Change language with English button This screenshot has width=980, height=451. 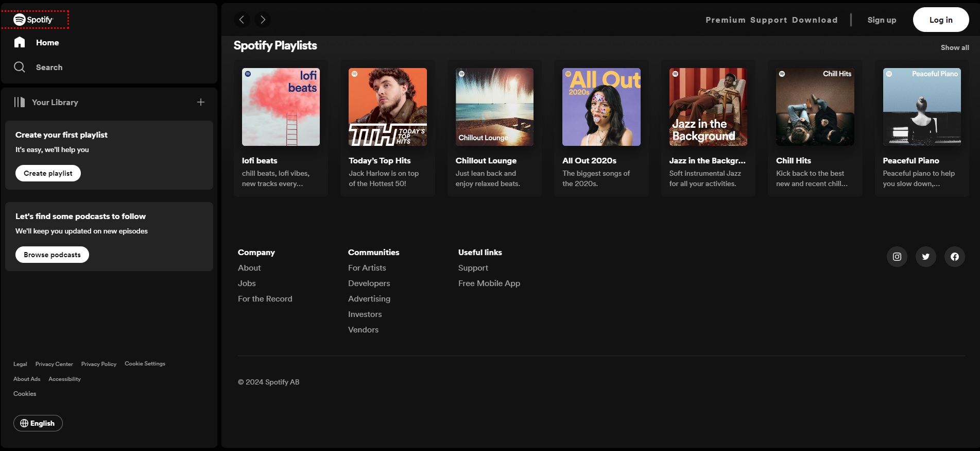tap(38, 423)
